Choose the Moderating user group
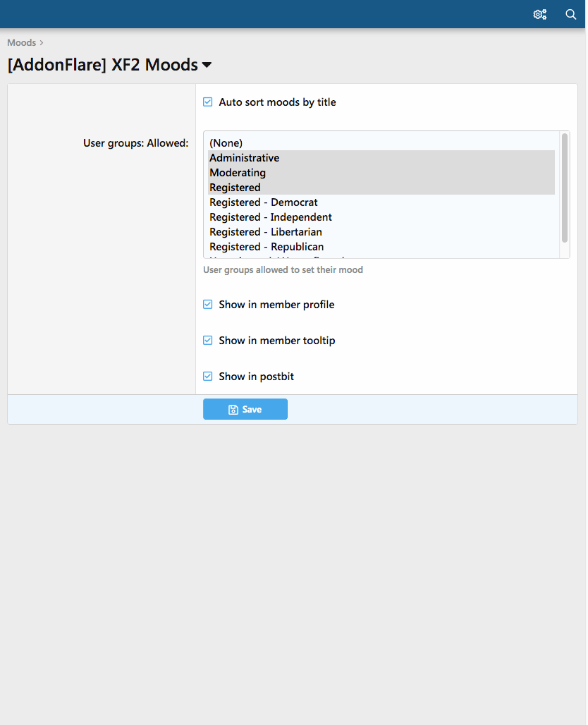 pyautogui.click(x=238, y=173)
